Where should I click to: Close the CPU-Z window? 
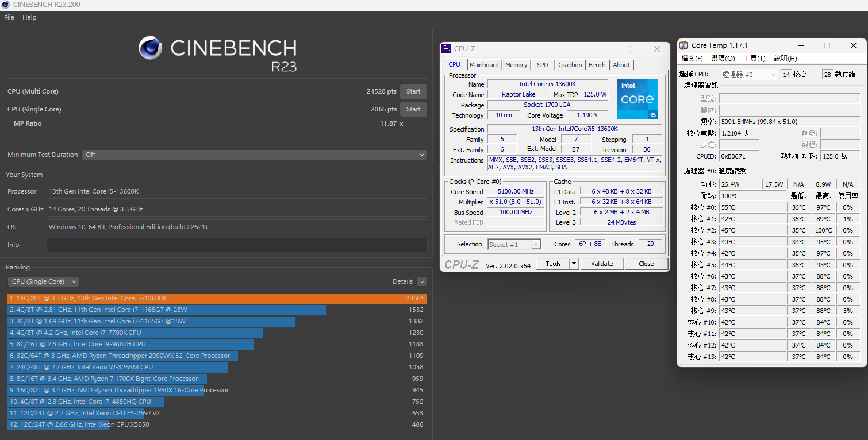[x=657, y=49]
